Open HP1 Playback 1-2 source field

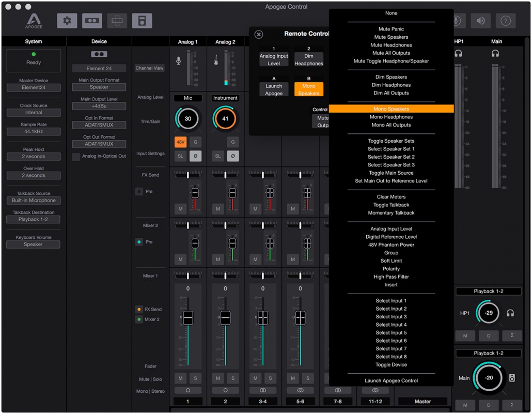pyautogui.click(x=489, y=292)
